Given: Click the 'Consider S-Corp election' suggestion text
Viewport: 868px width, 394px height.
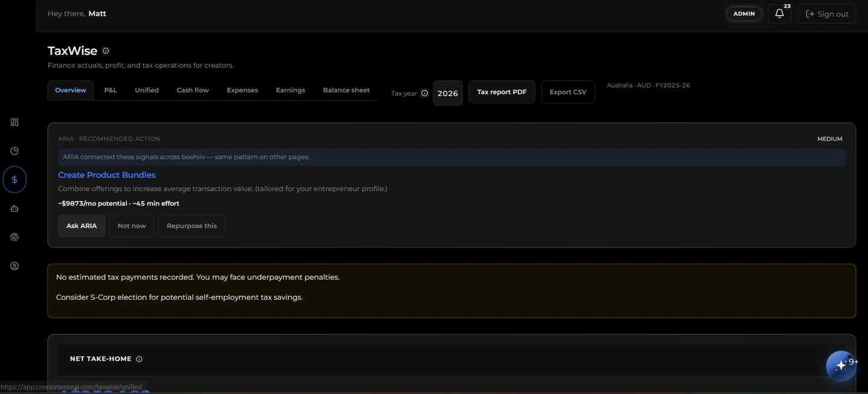Looking at the screenshot, I should coord(179,297).
